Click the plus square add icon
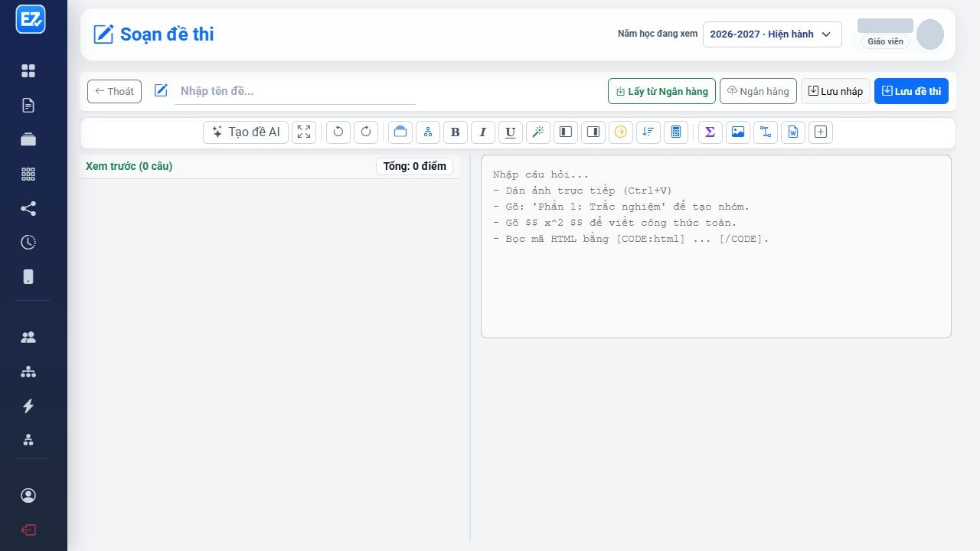 (821, 132)
